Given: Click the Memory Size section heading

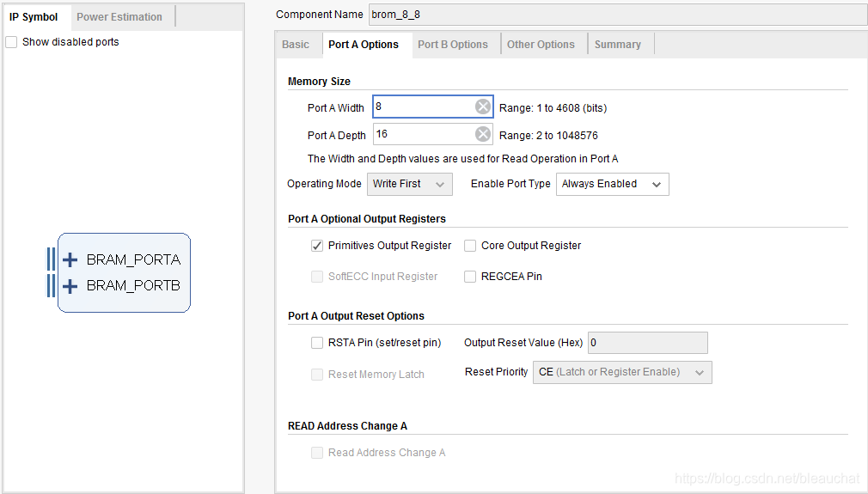Looking at the screenshot, I should [x=319, y=82].
